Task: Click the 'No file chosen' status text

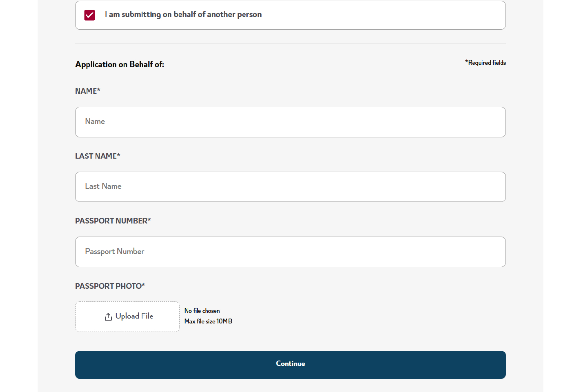Action: (202, 311)
